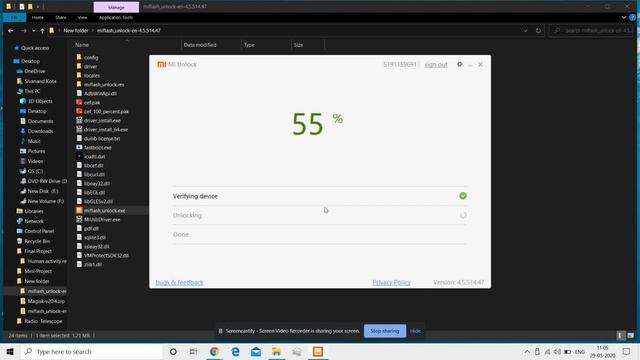640x360 pixels.
Task: Open the Application Tools tab
Action: pyautogui.click(x=116, y=18)
